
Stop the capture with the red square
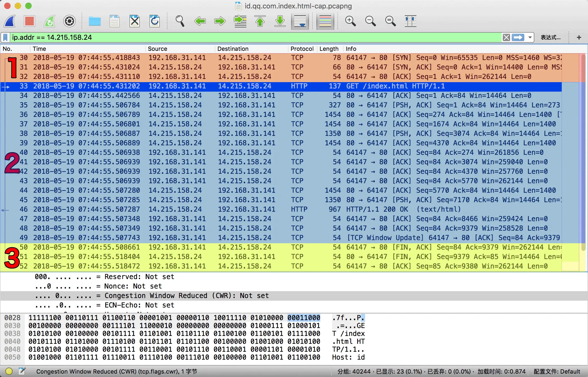coord(29,21)
